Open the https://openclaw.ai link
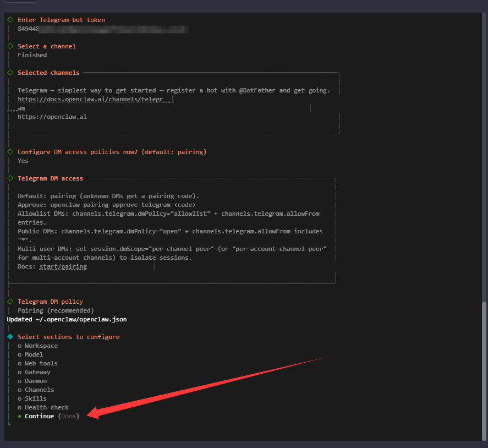 (x=52, y=117)
